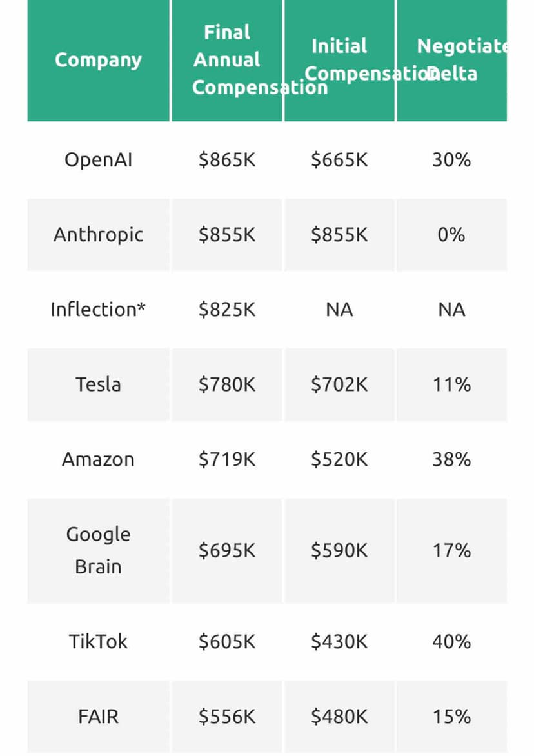The width and height of the screenshot is (534, 756).
Task: Select the Tesla row name
Action: tap(98, 384)
